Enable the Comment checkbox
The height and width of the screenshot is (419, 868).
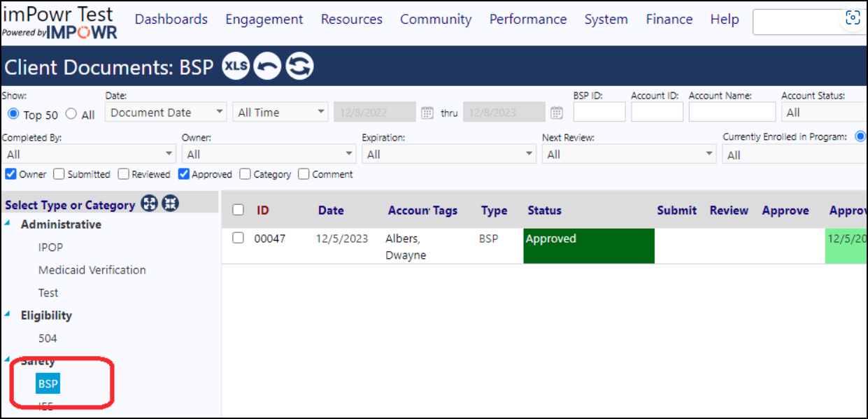coord(304,173)
